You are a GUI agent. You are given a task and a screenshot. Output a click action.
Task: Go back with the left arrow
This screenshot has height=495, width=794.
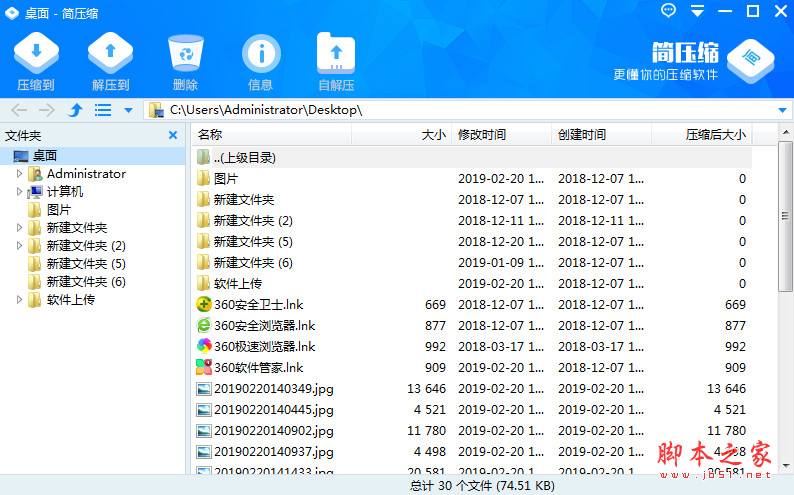coord(19,110)
